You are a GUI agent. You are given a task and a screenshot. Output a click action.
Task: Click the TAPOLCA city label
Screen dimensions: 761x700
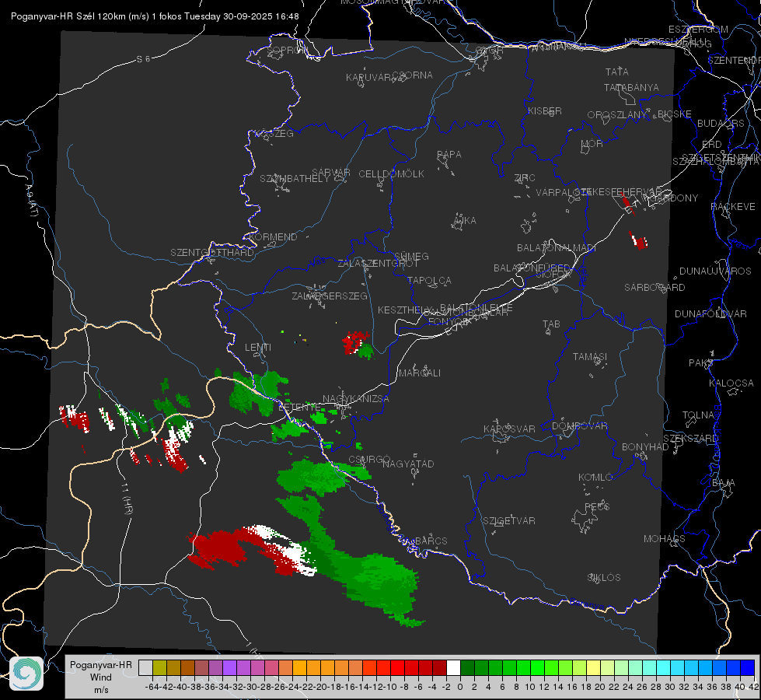coord(429,280)
